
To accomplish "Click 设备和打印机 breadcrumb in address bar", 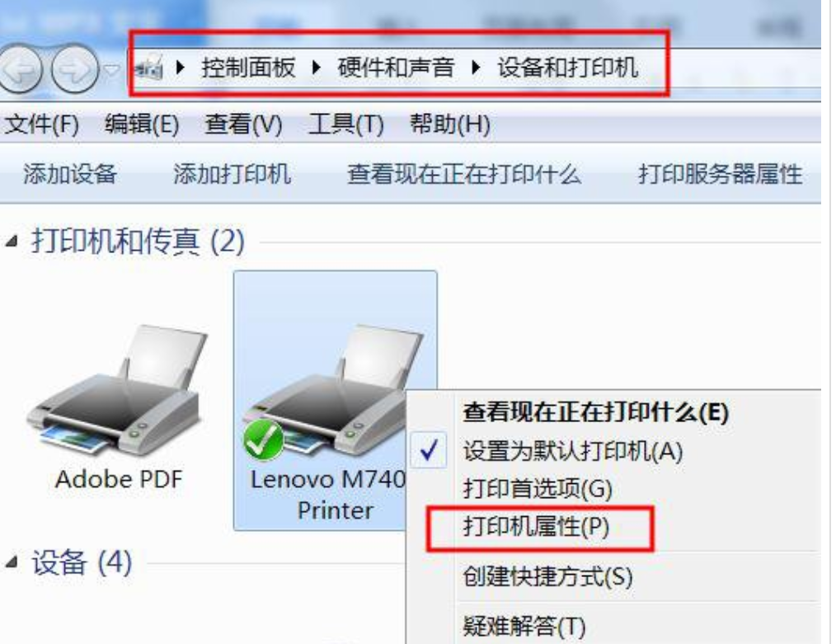I will click(568, 68).
